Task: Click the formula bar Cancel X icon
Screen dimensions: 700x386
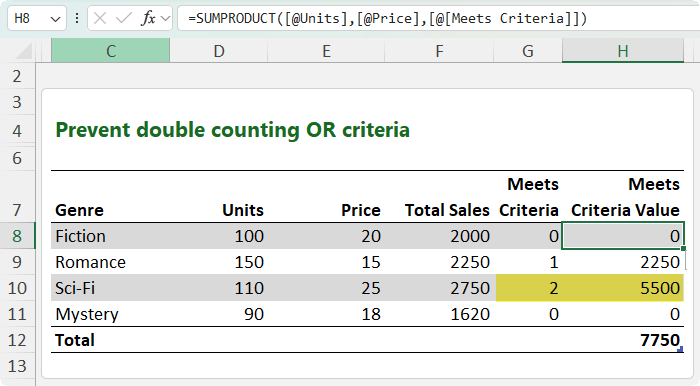Action: 100,18
